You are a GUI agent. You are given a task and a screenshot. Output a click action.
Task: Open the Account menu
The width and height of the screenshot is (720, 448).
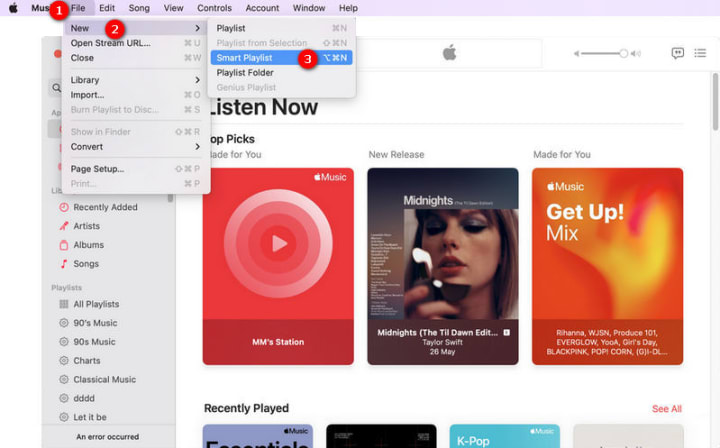point(262,8)
